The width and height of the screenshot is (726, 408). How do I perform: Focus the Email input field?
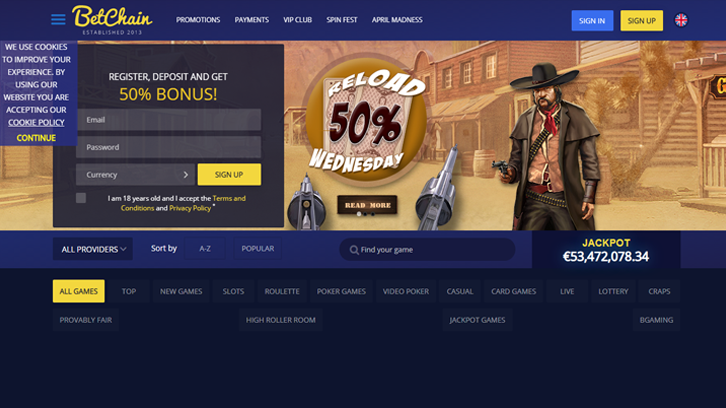169,119
